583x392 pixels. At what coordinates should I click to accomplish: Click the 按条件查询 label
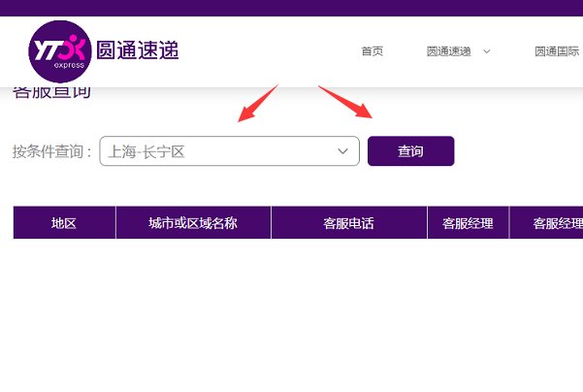[x=52, y=151]
